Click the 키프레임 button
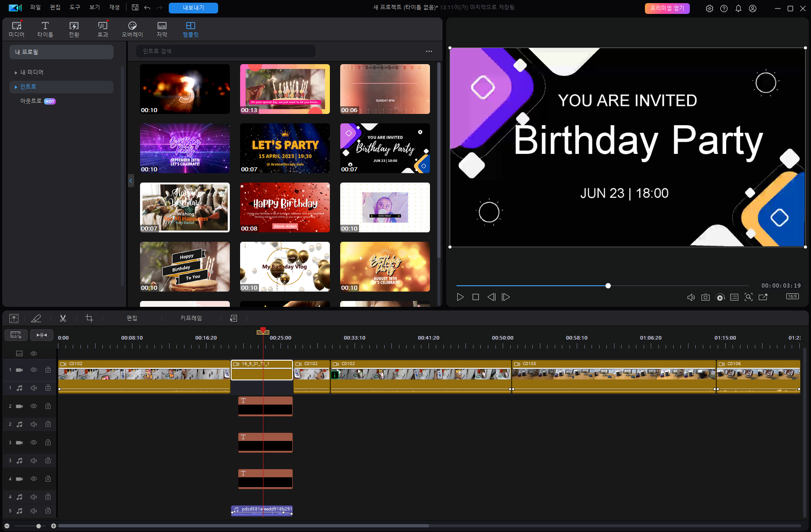 tap(191, 318)
